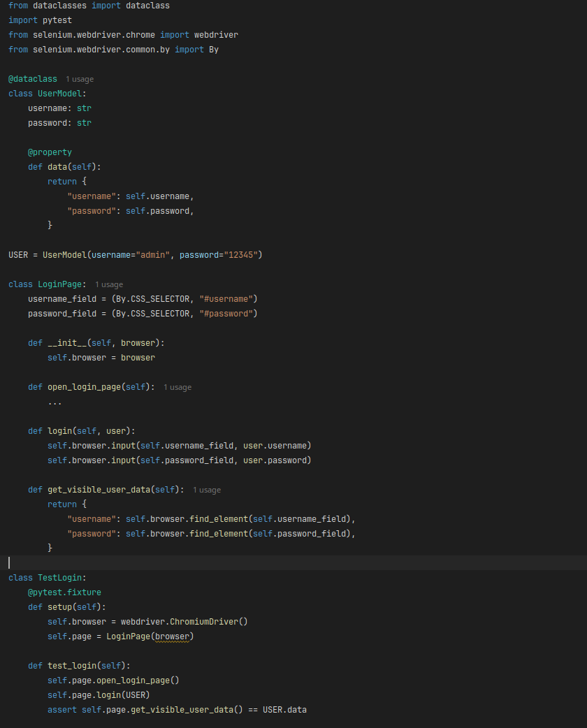Click the @property decorator
Viewport: 587px width, 728px height.
50,152
